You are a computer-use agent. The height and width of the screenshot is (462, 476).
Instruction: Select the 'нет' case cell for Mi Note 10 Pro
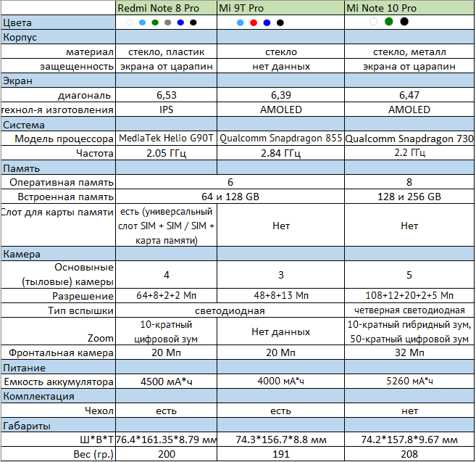click(409, 411)
